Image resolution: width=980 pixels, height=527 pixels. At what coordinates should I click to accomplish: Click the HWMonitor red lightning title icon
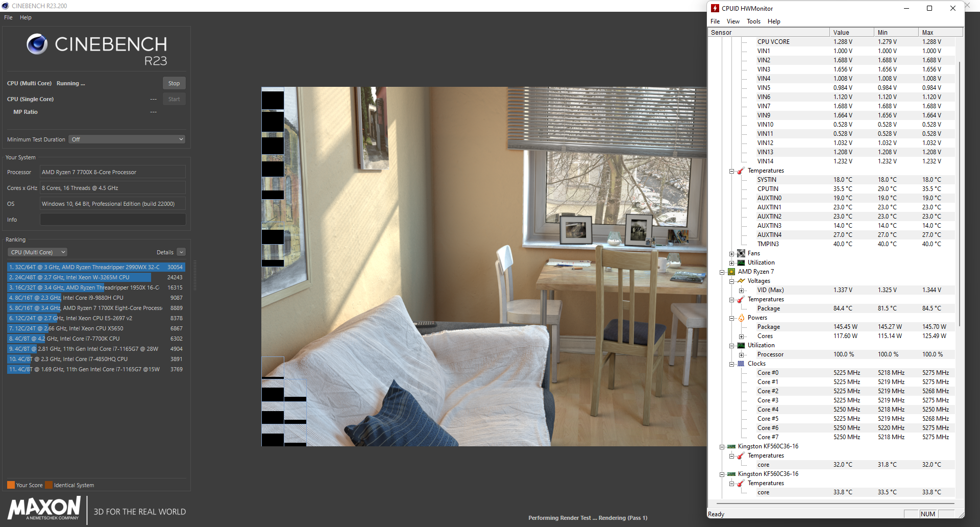715,8
